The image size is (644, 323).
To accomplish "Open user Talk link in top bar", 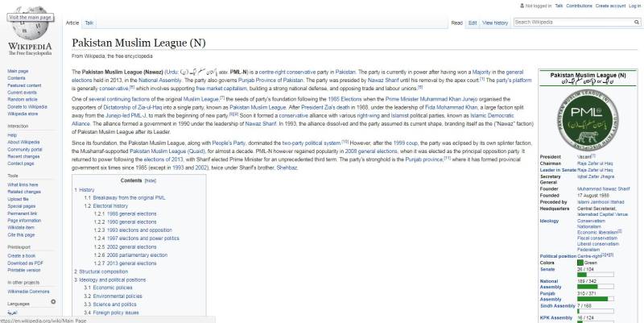I will coord(559,6).
